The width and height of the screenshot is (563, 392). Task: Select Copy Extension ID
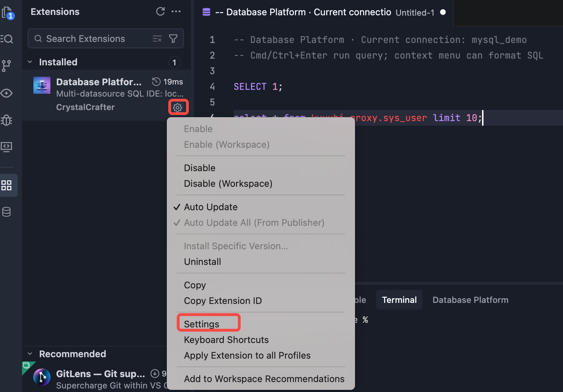coord(223,301)
